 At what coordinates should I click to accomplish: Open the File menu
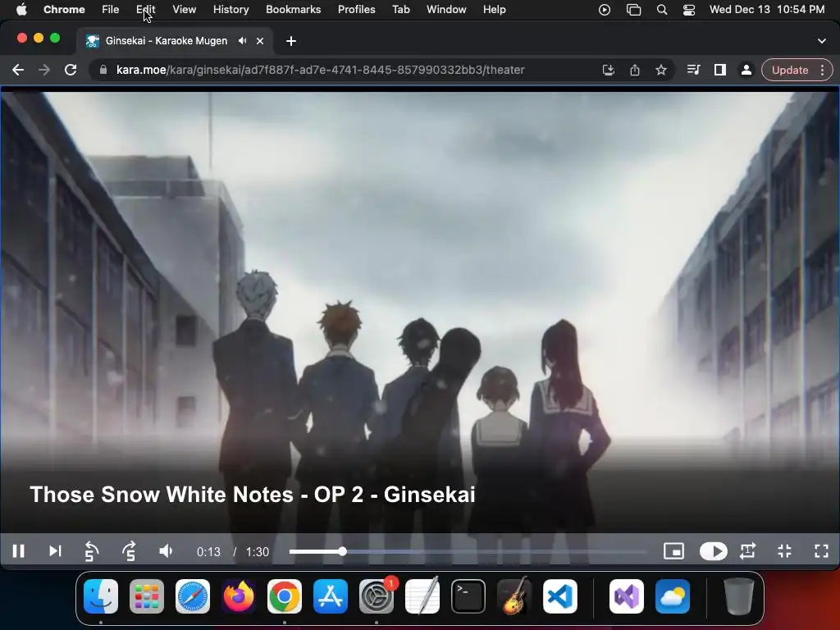[x=111, y=9]
